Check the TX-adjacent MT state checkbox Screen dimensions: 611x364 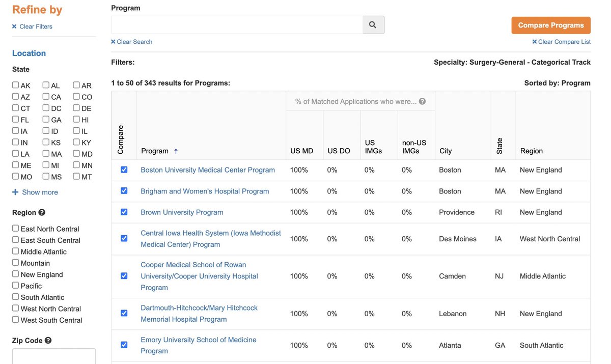(x=76, y=177)
